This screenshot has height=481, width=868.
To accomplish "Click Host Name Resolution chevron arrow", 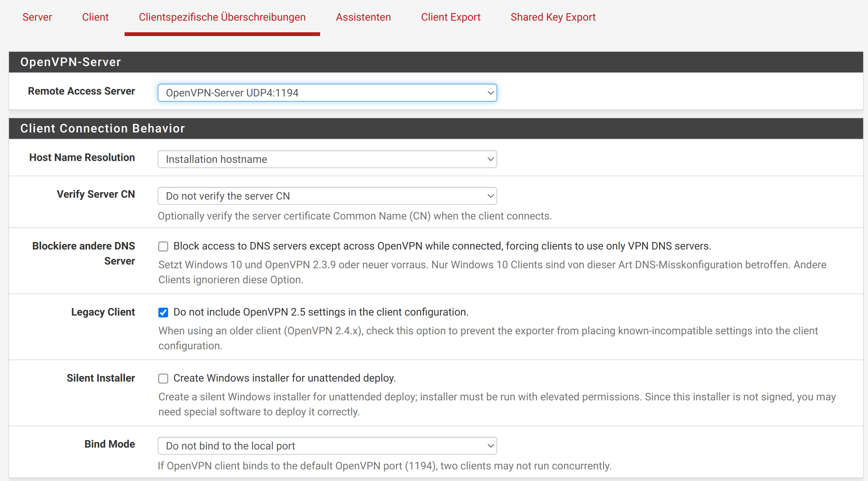I will [490, 159].
